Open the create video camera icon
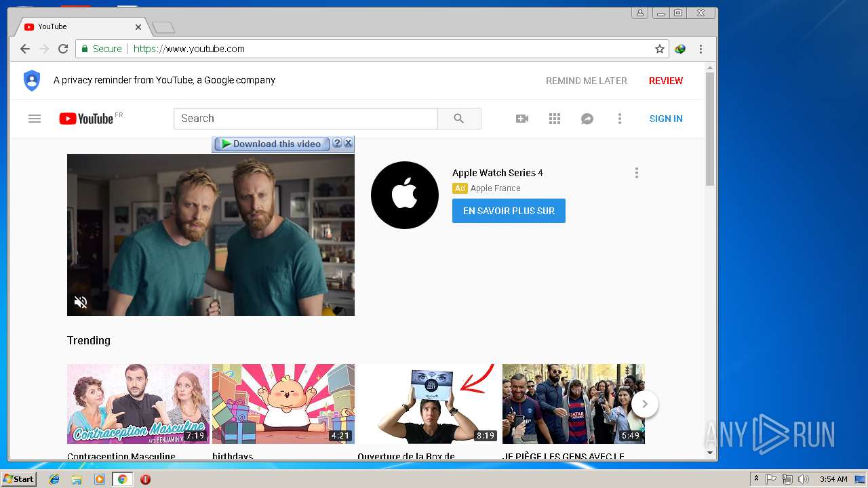 (522, 119)
